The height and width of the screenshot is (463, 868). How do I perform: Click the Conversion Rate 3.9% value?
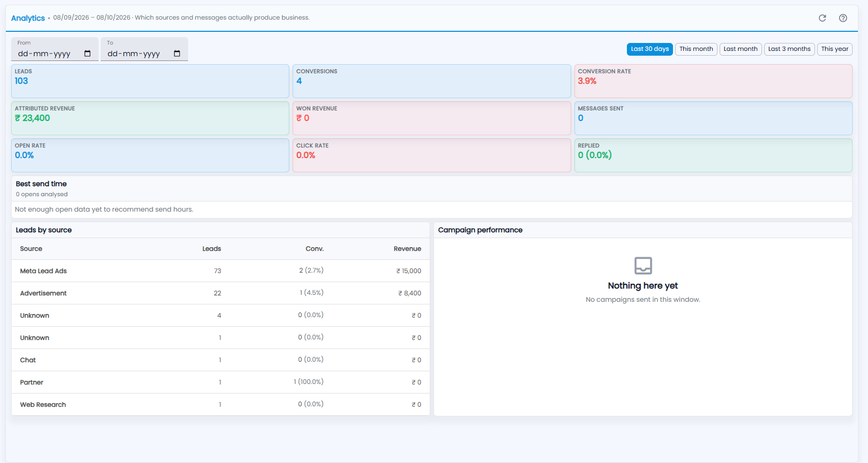tap(587, 81)
